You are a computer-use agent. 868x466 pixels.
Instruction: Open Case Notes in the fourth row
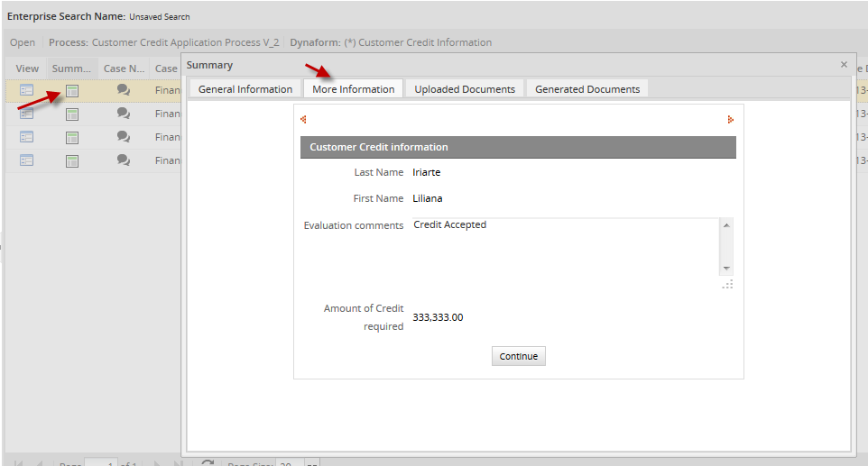click(124, 160)
